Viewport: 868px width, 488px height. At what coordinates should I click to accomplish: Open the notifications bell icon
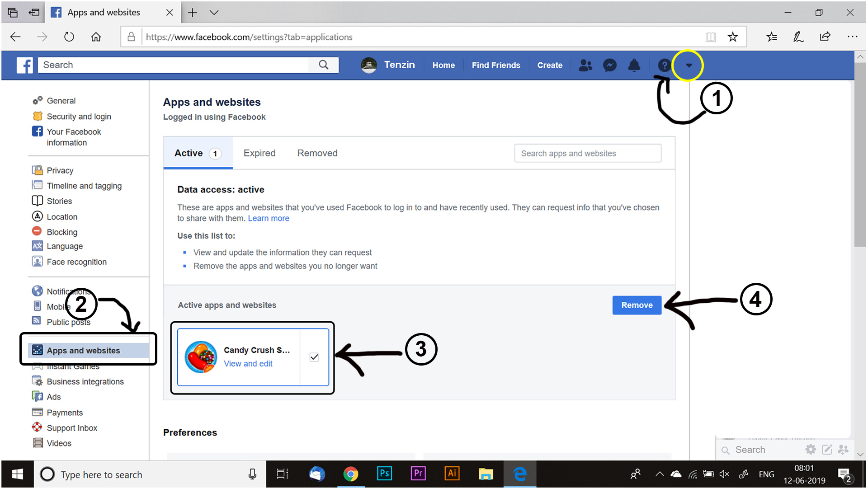634,65
